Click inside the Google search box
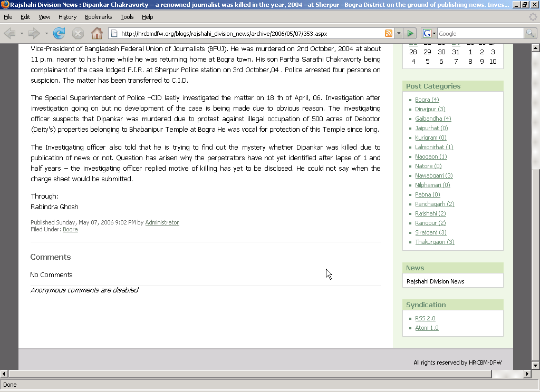This screenshot has width=540, height=392. (480, 33)
